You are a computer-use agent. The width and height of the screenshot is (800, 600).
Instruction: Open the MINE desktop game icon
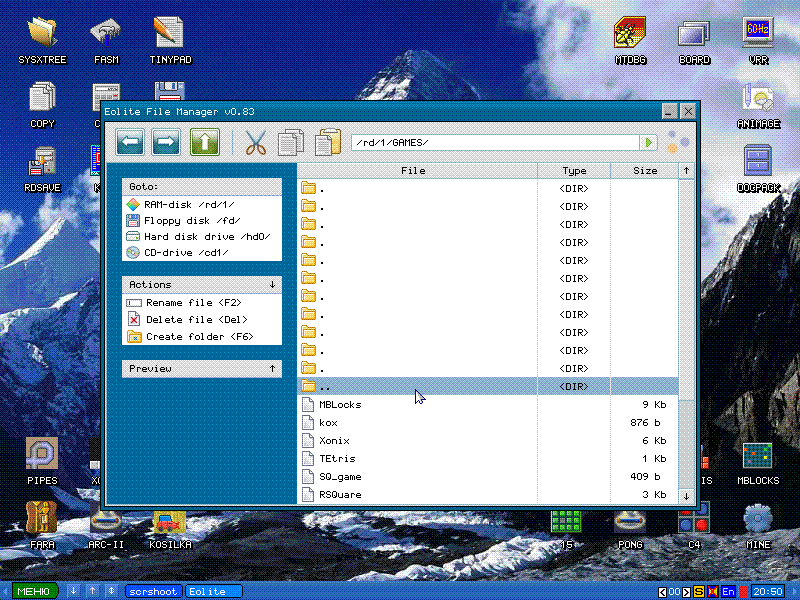(x=758, y=524)
